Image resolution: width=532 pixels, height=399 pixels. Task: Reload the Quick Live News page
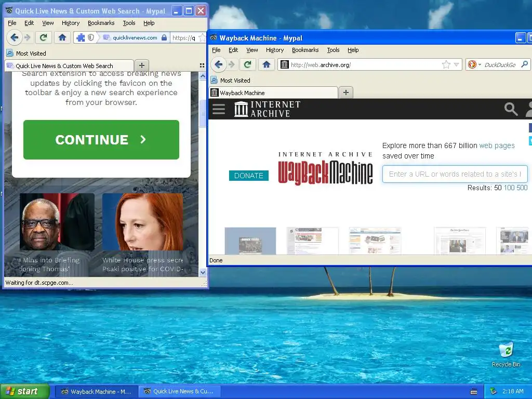pyautogui.click(x=44, y=37)
